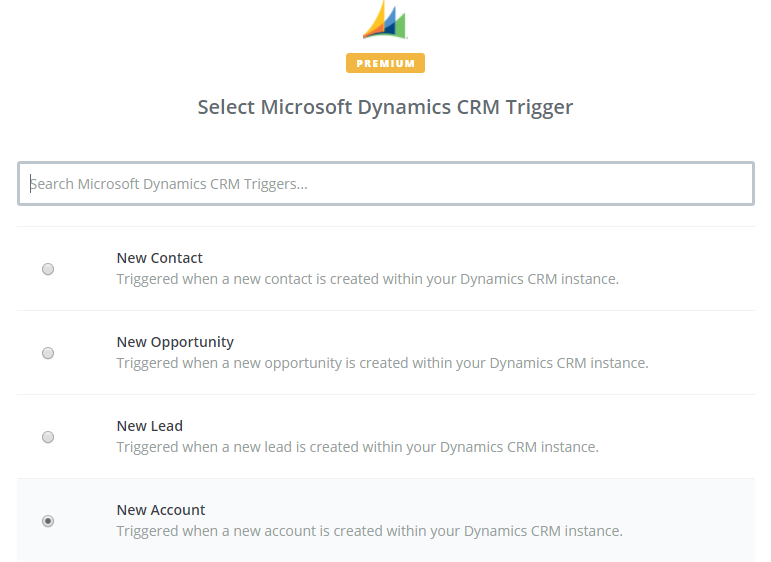Screen dimensions: 771x562
Task: Click the new opportunity trigger description text
Action: 382,363
